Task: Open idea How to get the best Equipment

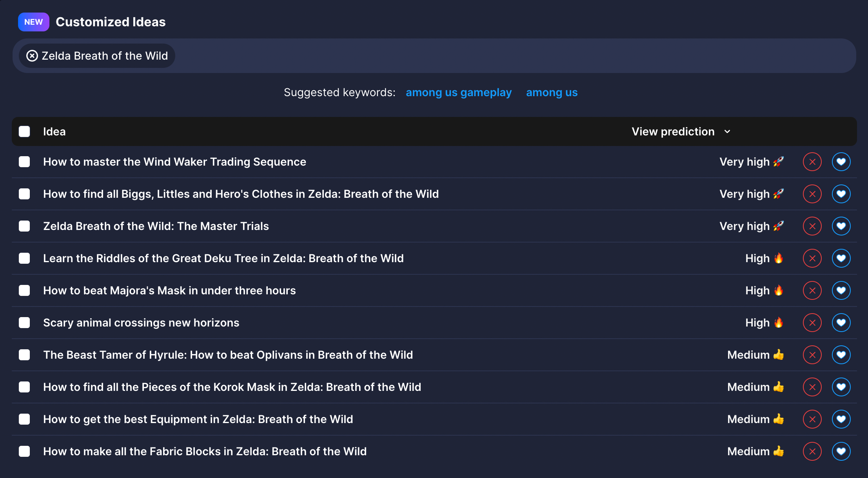Action: [x=198, y=419]
